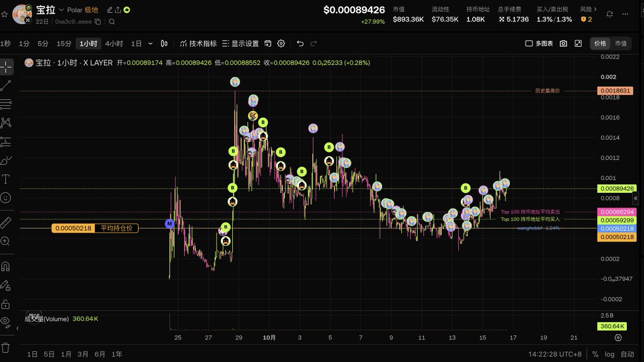Select the crosshair cursor tool
644x362 pixels.
click(6, 67)
